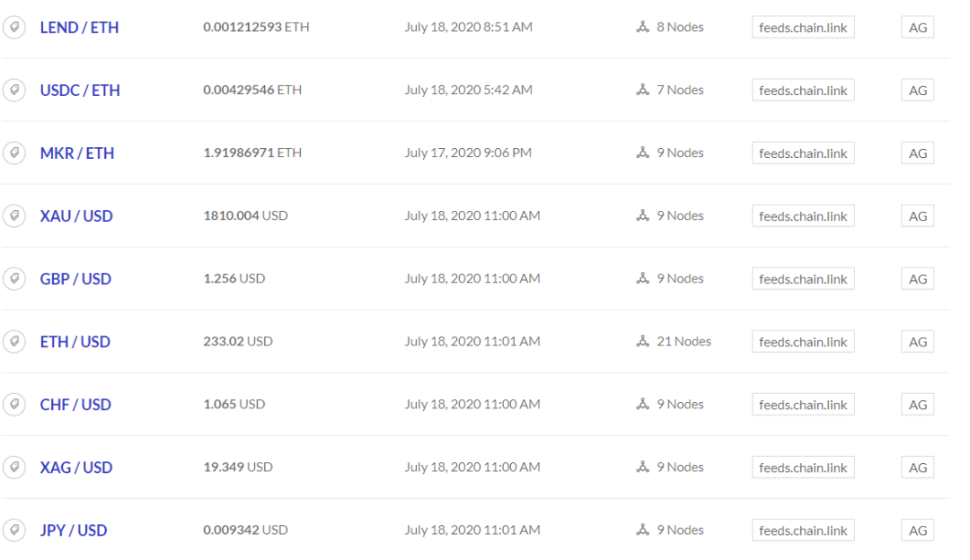970x560 pixels.
Task: Click the round tag icon beside ETH / USD
Action: pyautogui.click(x=14, y=342)
